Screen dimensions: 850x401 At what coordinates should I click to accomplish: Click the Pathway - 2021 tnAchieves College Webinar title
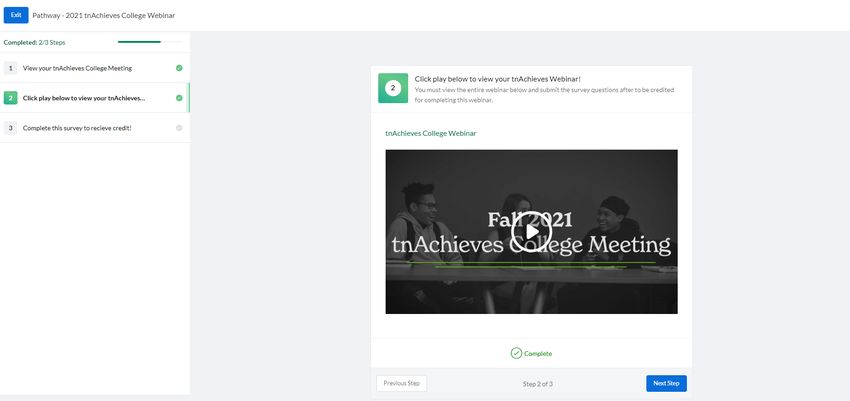click(x=104, y=15)
